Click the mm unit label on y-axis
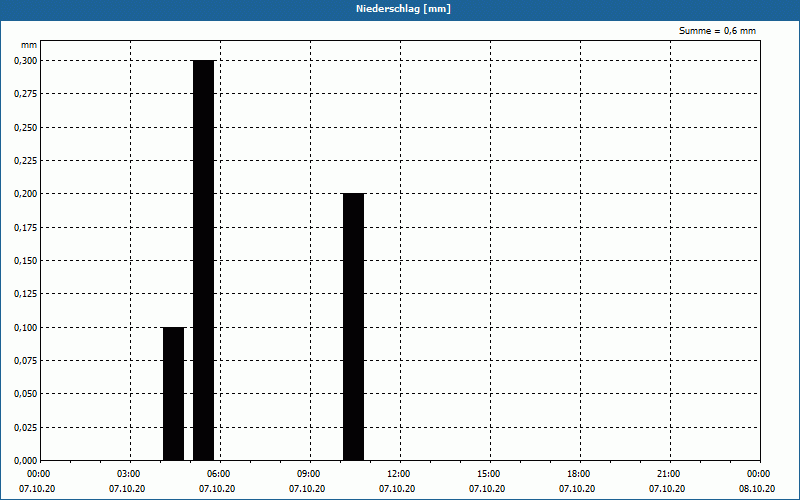 29,45
